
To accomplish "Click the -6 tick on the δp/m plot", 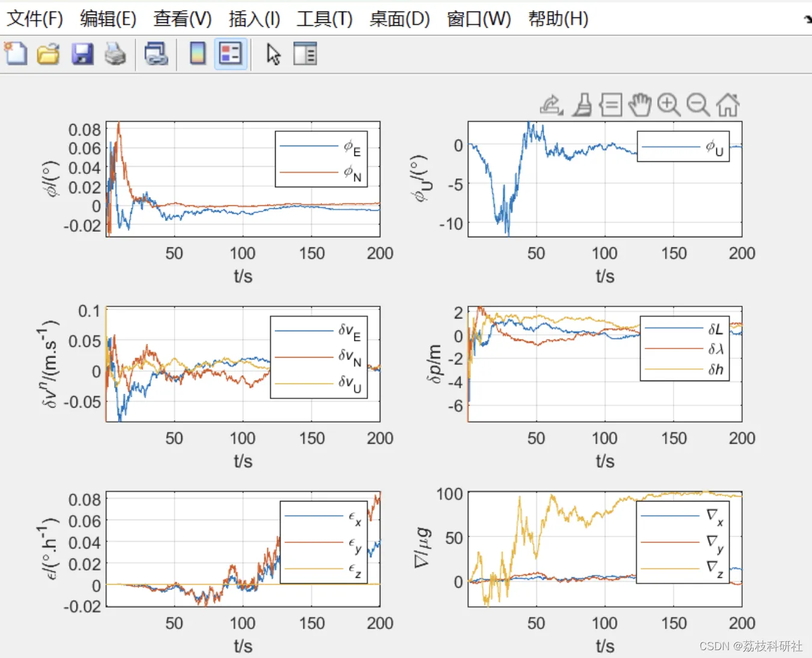I will coord(456,406).
